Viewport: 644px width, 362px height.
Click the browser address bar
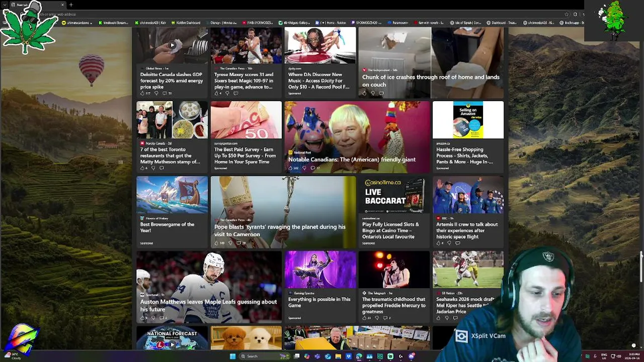pyautogui.click(x=302, y=14)
